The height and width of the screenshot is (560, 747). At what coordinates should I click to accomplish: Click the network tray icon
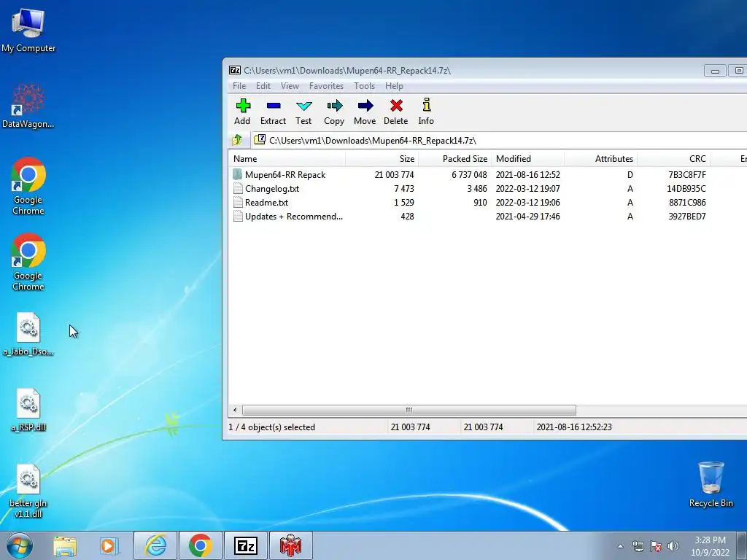[x=638, y=546]
